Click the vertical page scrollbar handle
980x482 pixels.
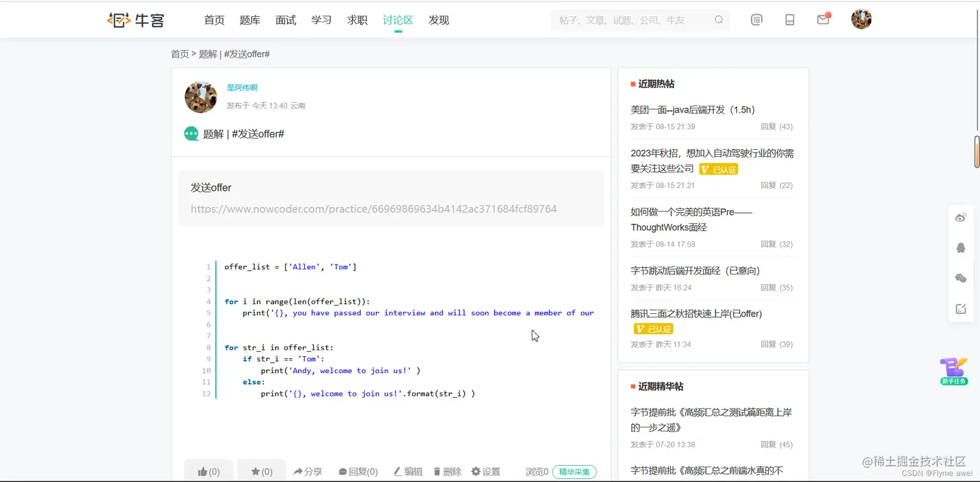[x=975, y=152]
